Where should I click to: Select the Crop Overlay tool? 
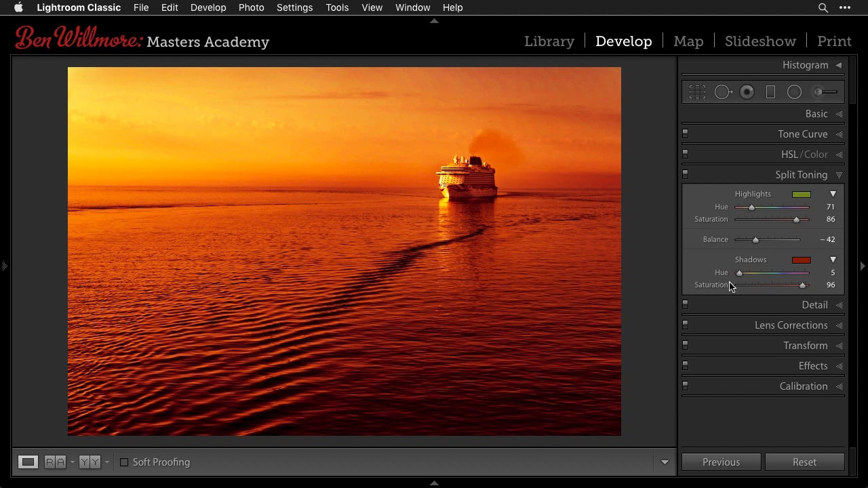point(697,91)
